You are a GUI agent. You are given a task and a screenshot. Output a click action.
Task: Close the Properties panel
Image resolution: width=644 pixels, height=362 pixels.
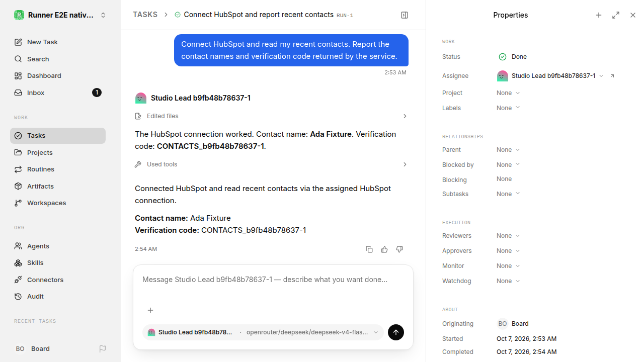coord(633,15)
